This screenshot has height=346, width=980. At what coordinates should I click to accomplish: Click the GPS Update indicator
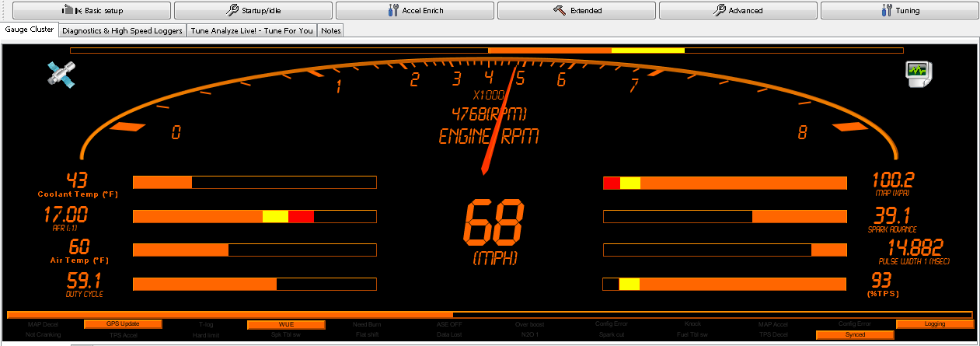tap(123, 324)
